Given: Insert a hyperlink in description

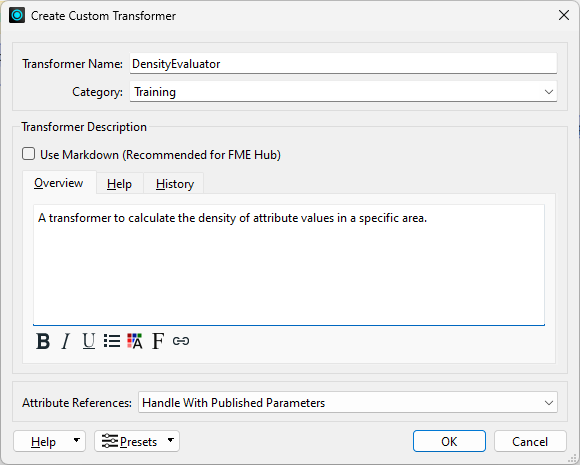Looking at the screenshot, I should (x=181, y=341).
